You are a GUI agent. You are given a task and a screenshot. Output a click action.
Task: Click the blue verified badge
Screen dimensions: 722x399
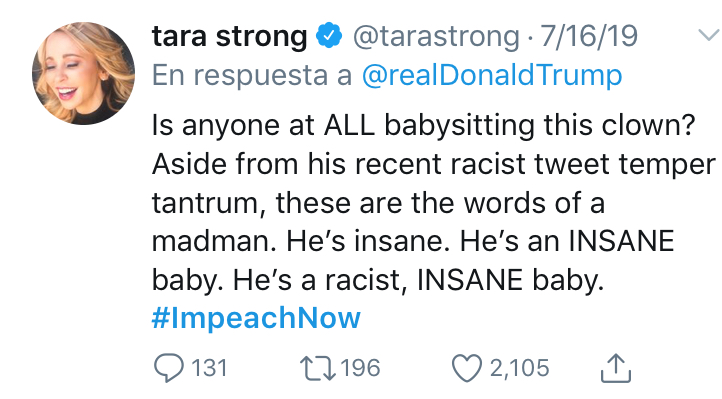pos(329,36)
